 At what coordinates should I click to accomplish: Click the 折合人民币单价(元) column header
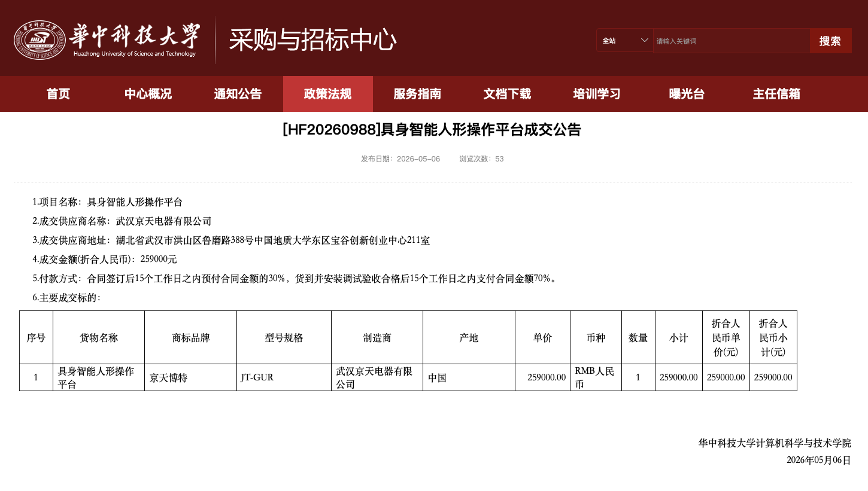point(726,337)
